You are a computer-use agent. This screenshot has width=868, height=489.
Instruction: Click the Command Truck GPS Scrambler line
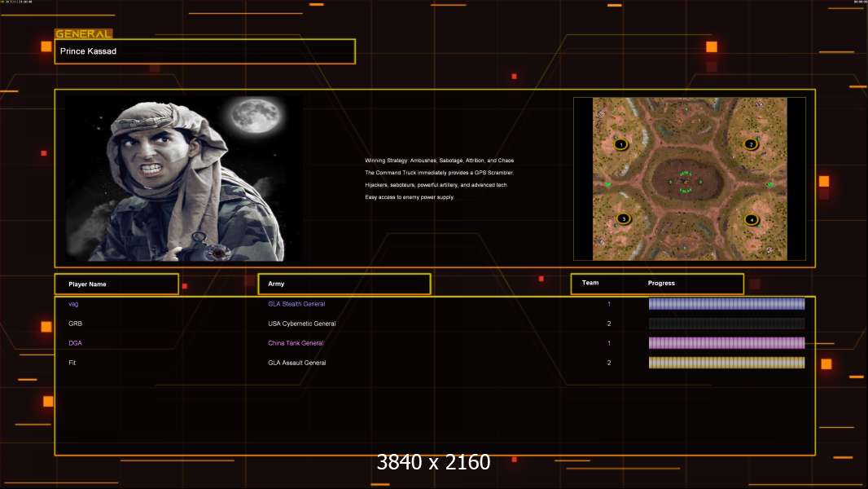439,173
